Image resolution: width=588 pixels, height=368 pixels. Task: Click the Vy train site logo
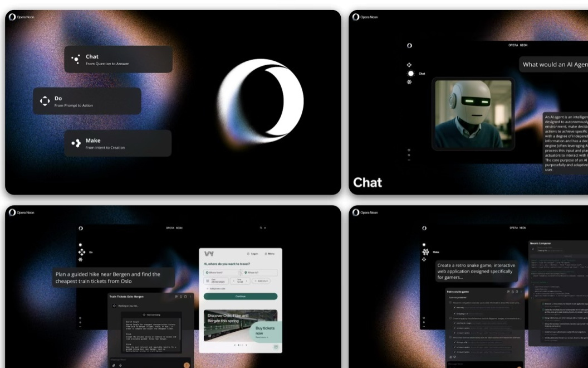[x=209, y=254]
